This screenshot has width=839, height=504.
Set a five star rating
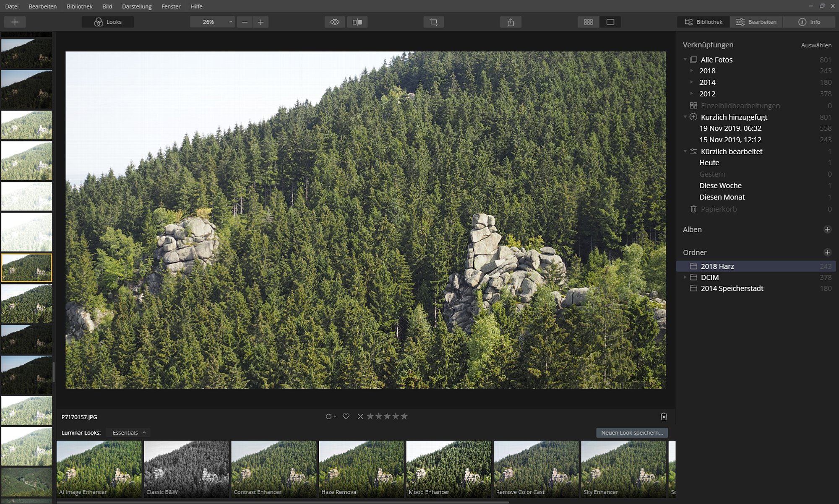point(404,416)
